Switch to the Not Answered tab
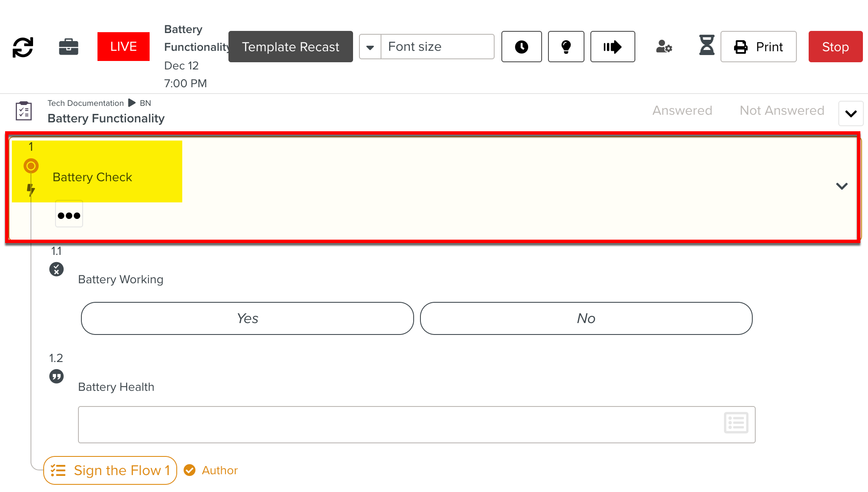Viewport: 868px width, 492px height. click(x=782, y=110)
